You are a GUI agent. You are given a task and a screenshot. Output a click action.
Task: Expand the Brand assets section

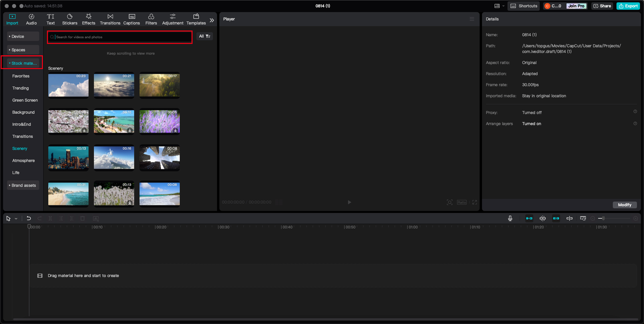click(x=23, y=185)
